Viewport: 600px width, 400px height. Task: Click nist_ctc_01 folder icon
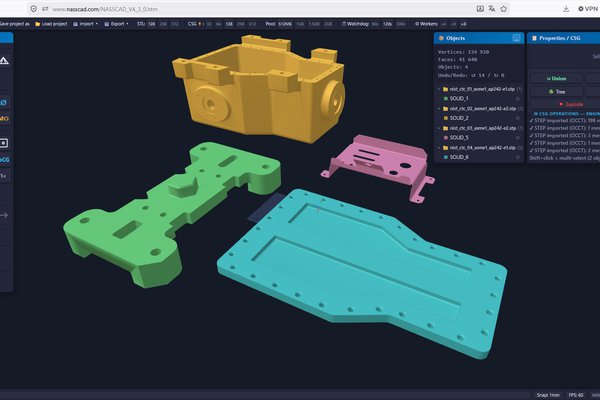[x=445, y=89]
